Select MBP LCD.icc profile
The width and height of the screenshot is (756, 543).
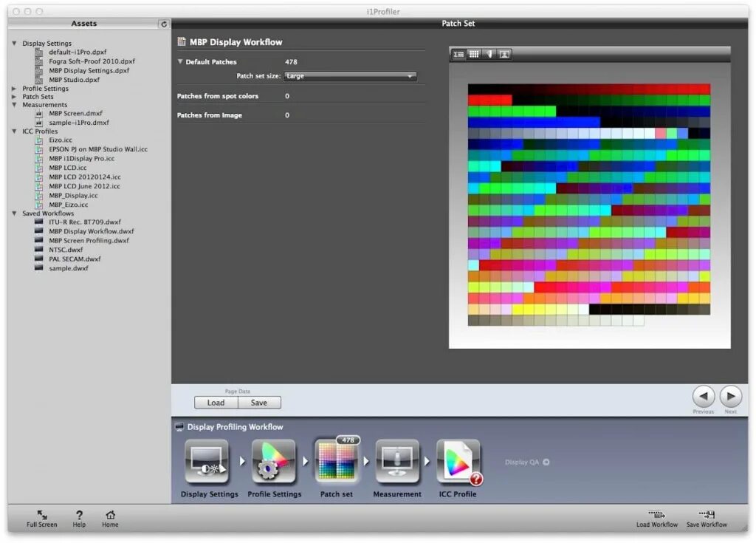[67, 168]
